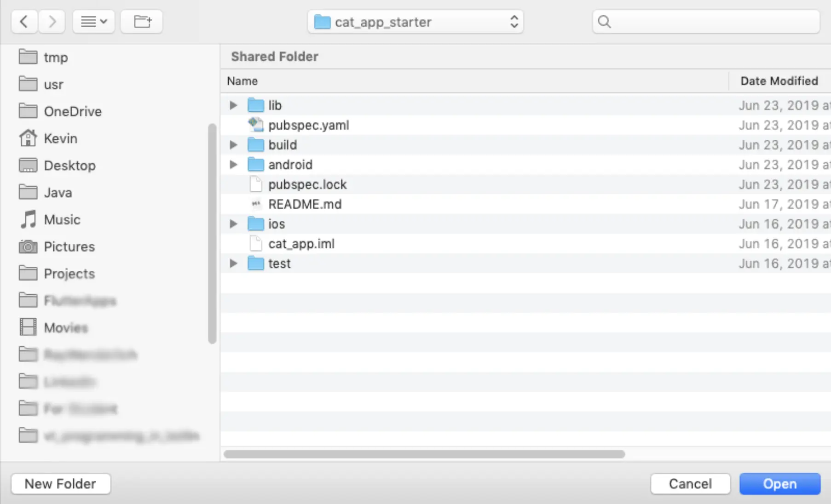The height and width of the screenshot is (504, 831).
Task: Click the date for README.md
Action: tap(785, 204)
